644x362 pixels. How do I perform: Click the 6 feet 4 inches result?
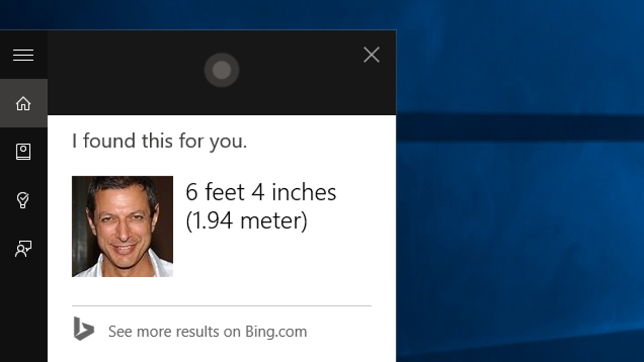[261, 192]
